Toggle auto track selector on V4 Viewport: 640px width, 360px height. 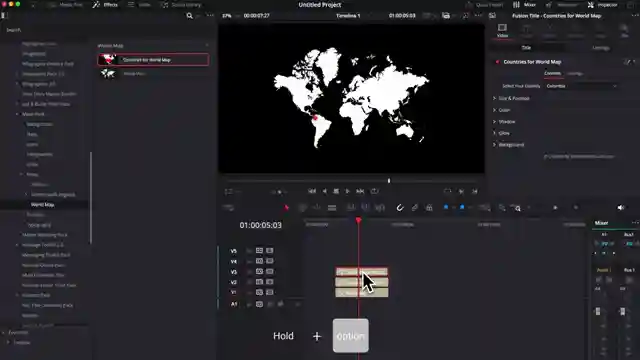(259, 261)
